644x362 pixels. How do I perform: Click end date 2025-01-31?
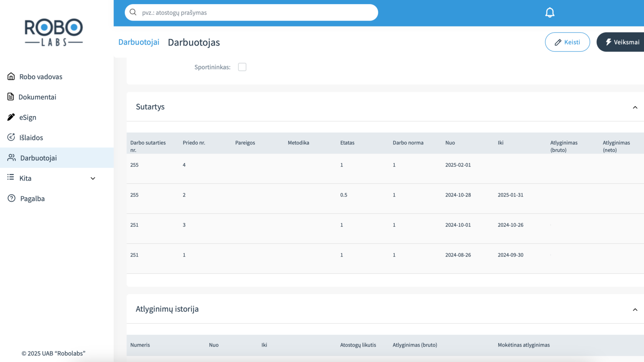(x=511, y=195)
